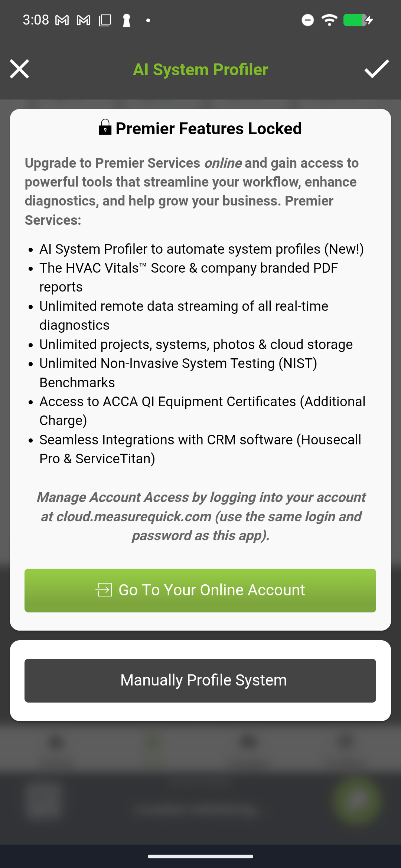Viewport: 401px width, 868px height.
Task: Tap the Do Not Disturb status bar icon
Action: 307,20
